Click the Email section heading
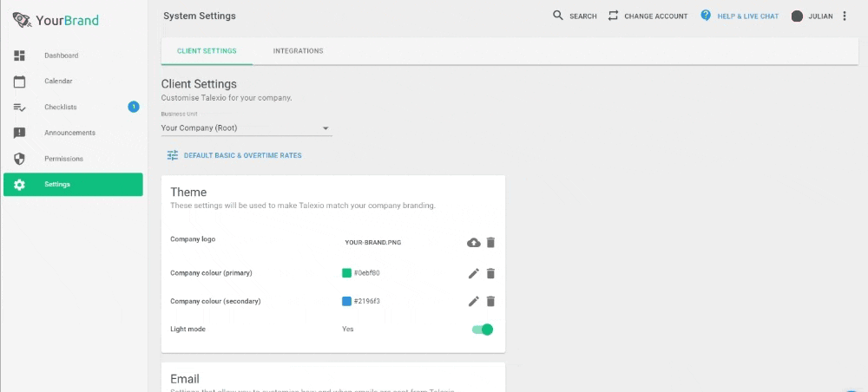This screenshot has height=392, width=868. tap(185, 379)
